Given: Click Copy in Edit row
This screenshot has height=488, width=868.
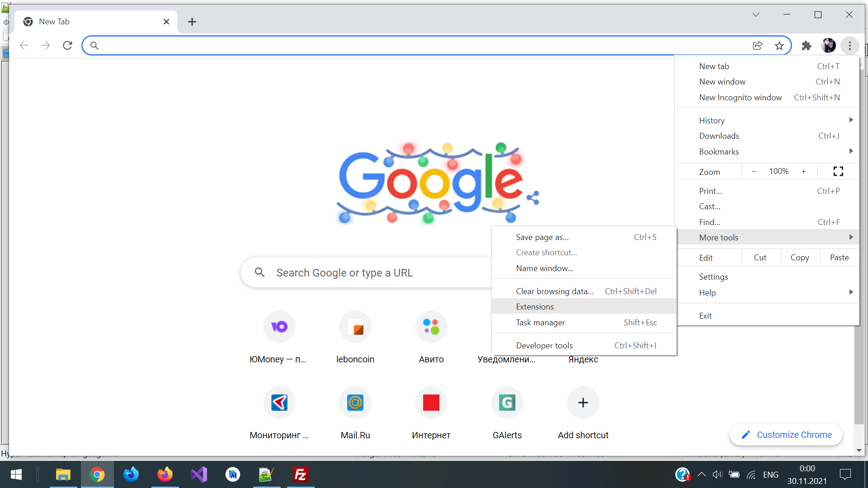Looking at the screenshot, I should click(800, 258).
